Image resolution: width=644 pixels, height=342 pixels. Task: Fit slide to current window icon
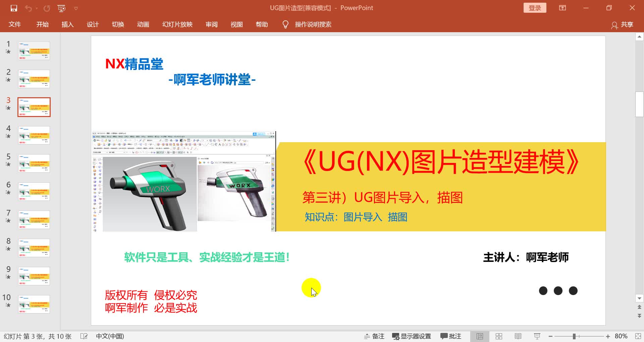[x=638, y=336]
